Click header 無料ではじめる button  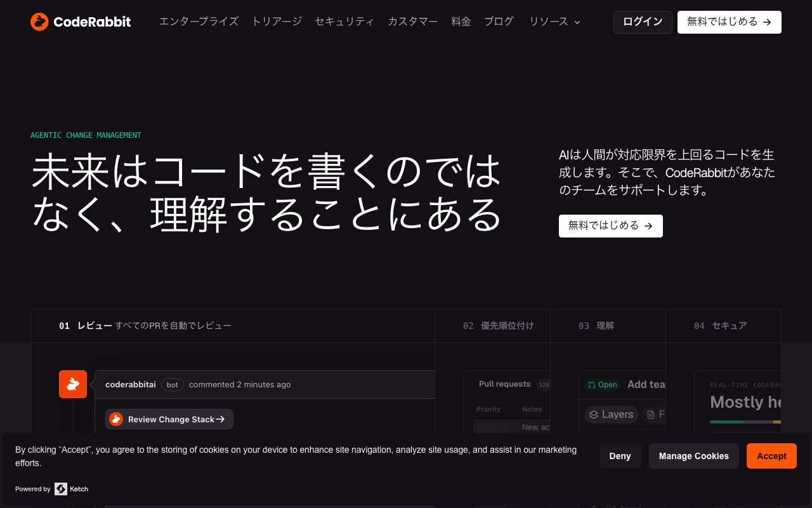730,22
